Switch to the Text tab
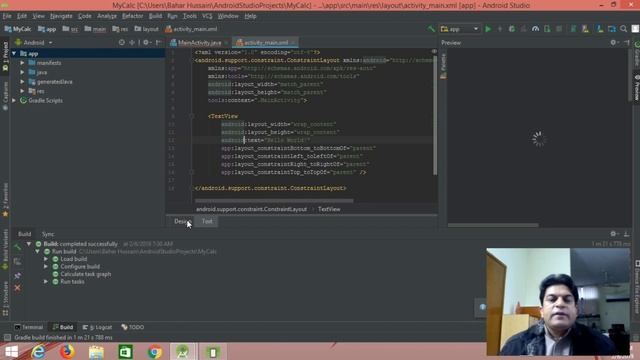Viewport: 640px width, 360px height. pyautogui.click(x=207, y=221)
